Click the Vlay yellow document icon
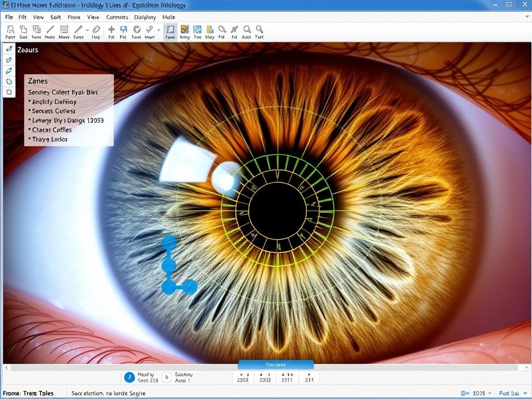Screen dimensions: 532x399 pyautogui.click(x=210, y=30)
